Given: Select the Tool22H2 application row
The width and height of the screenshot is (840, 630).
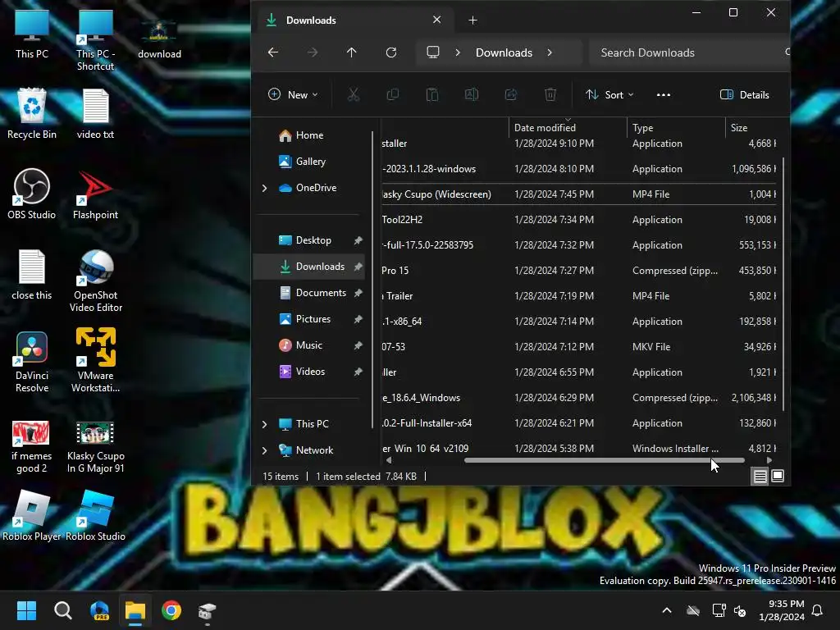Looking at the screenshot, I should 580,220.
